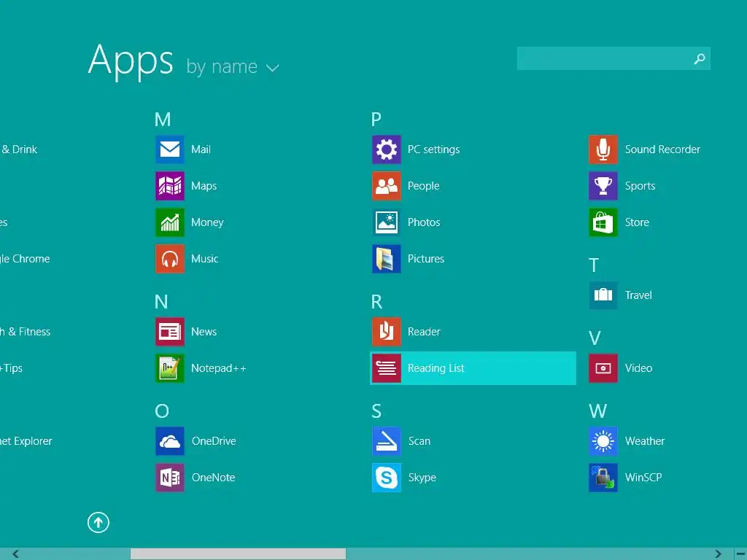Click the 'Skype' label text
The image size is (747, 560).
[x=422, y=478]
